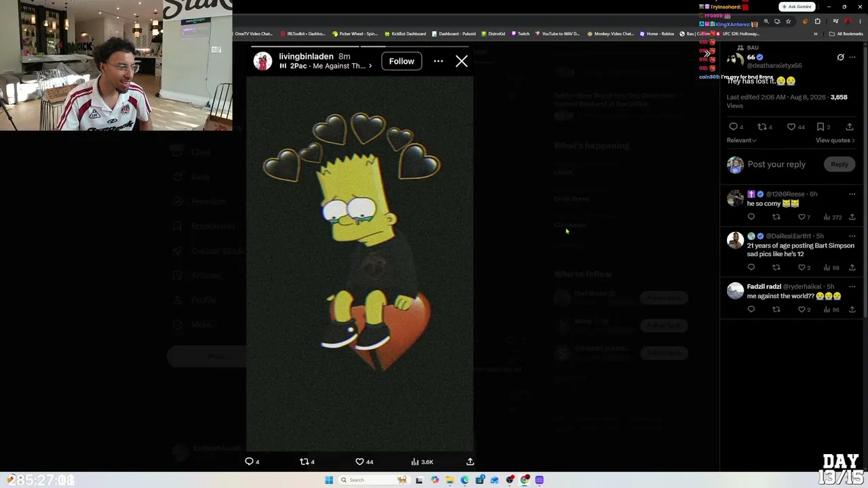Open @1200Reese's profile avatar
The width and height of the screenshot is (868, 488).
[735, 198]
